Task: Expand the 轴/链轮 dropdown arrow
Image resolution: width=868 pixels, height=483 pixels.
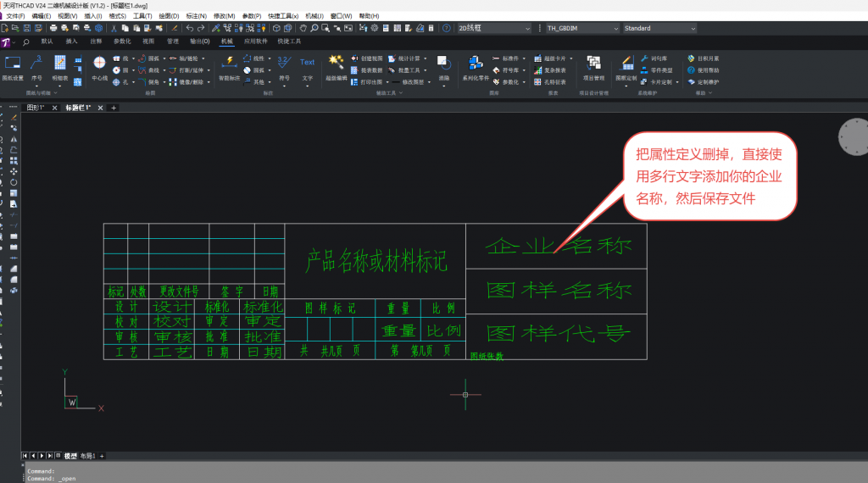Action: pyautogui.click(x=203, y=58)
